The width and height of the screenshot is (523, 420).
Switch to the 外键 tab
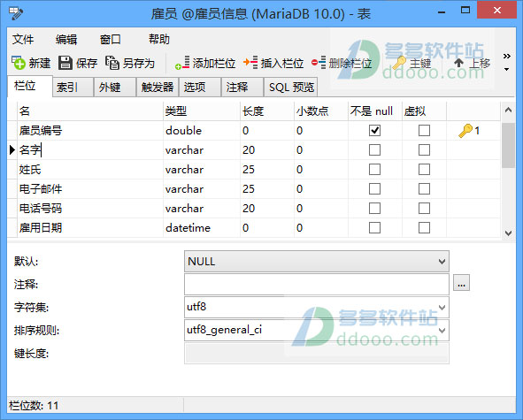click(x=115, y=88)
